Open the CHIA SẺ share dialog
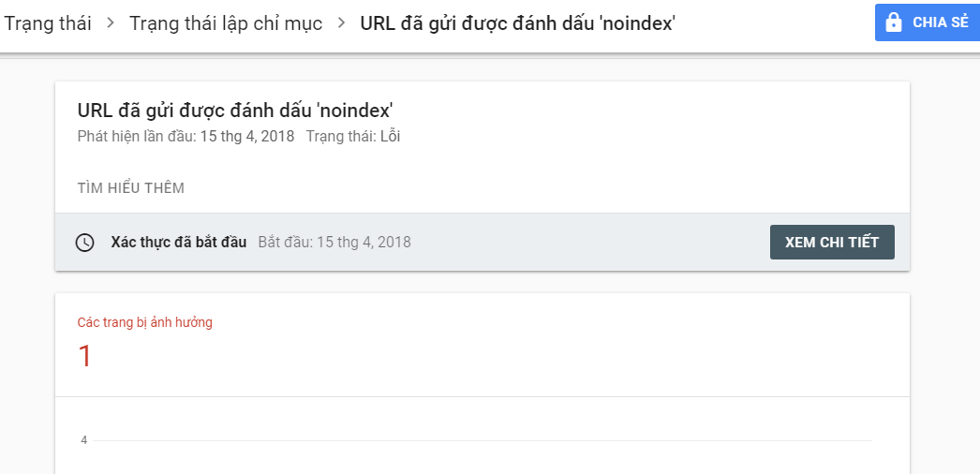980x474 pixels. click(x=928, y=22)
